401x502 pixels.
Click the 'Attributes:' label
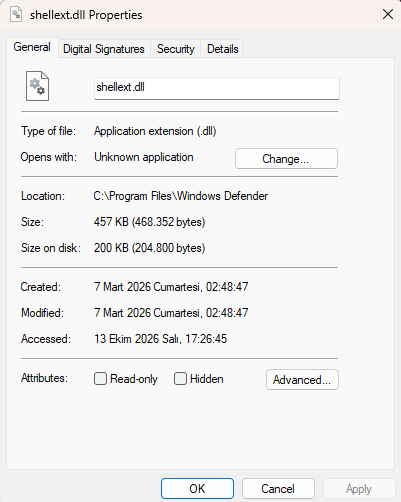click(x=44, y=378)
